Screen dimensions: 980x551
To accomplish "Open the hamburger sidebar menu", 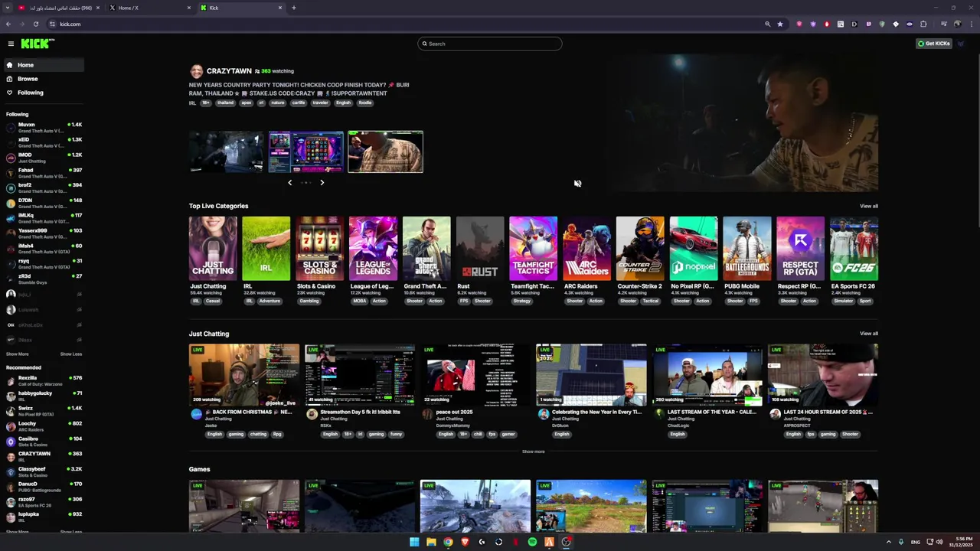I will [x=11, y=44].
